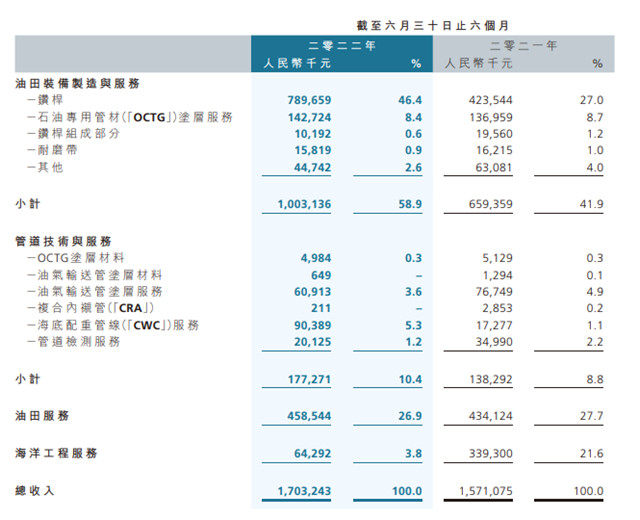Click value 434,124
The width and height of the screenshot is (640, 520).
tap(491, 416)
